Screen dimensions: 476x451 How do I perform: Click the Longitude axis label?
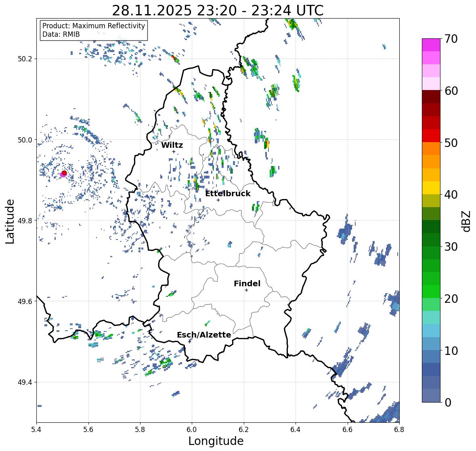tap(216, 441)
